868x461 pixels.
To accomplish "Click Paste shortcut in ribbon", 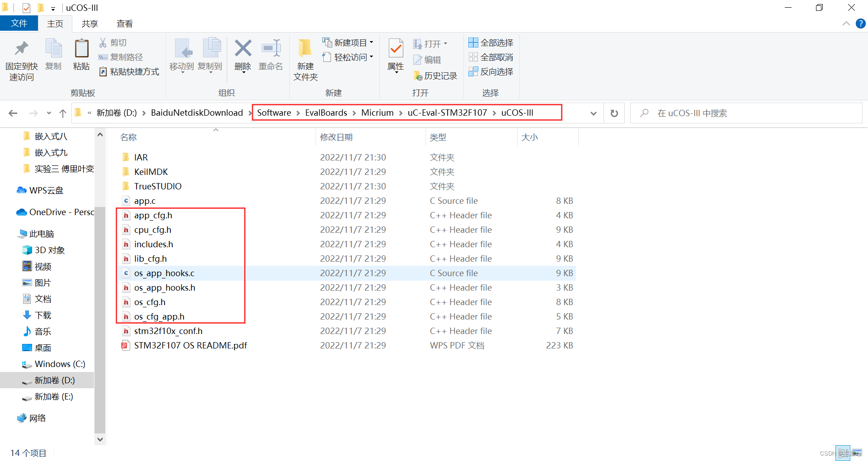I will [129, 71].
